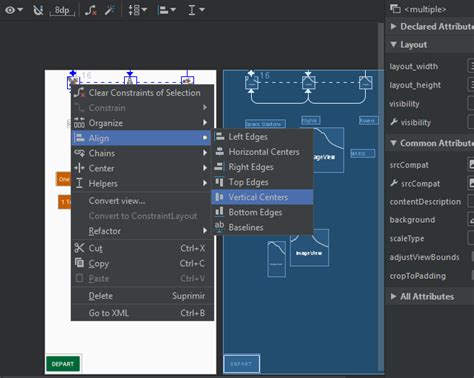
Task: Toggle the autoconnect magnet icon
Action: (38, 10)
